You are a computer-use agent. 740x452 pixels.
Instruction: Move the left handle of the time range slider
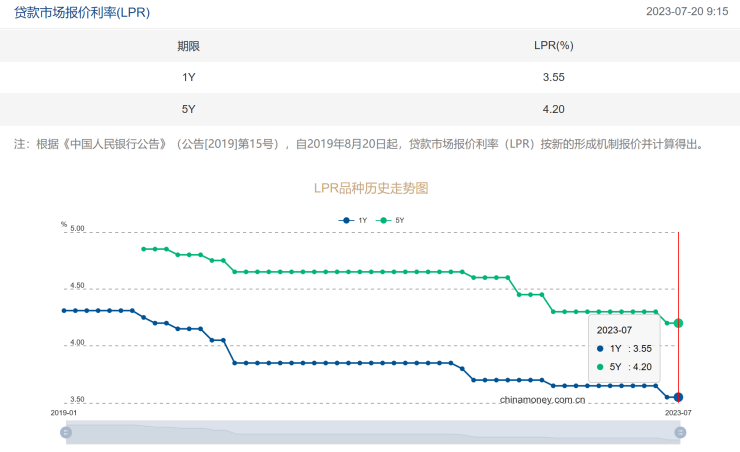coord(66,432)
